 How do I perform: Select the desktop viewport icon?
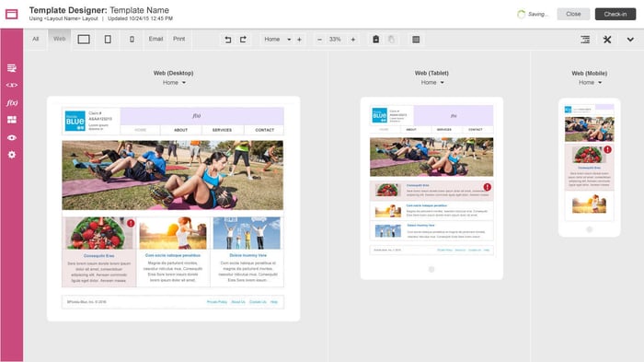(x=84, y=39)
